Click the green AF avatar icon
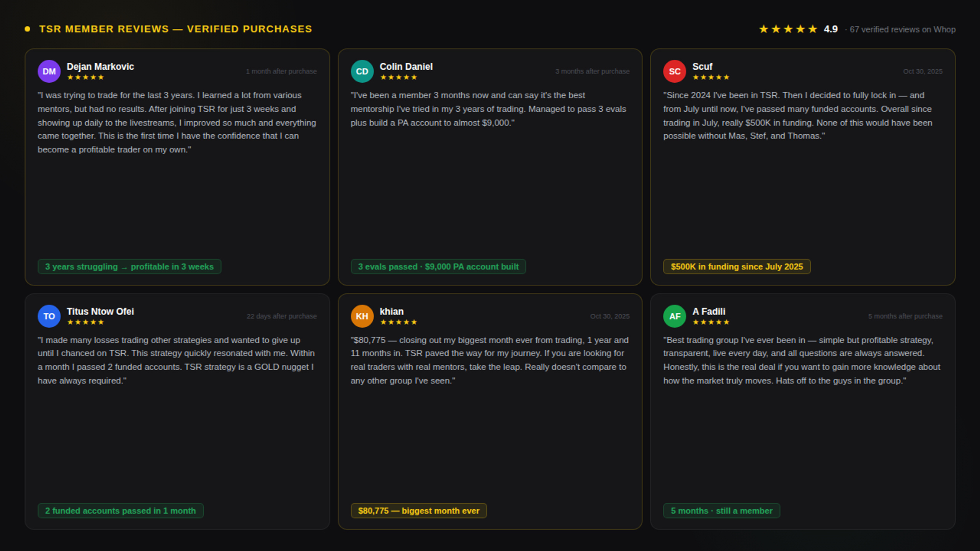This screenshot has width=980, height=551. point(675,316)
